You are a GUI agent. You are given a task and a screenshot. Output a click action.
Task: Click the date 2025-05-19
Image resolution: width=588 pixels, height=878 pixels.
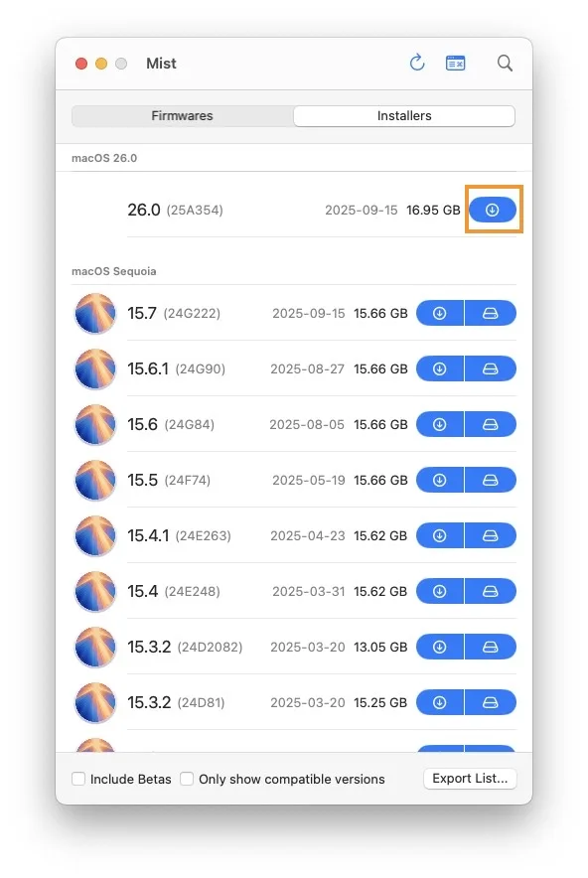coord(309,480)
